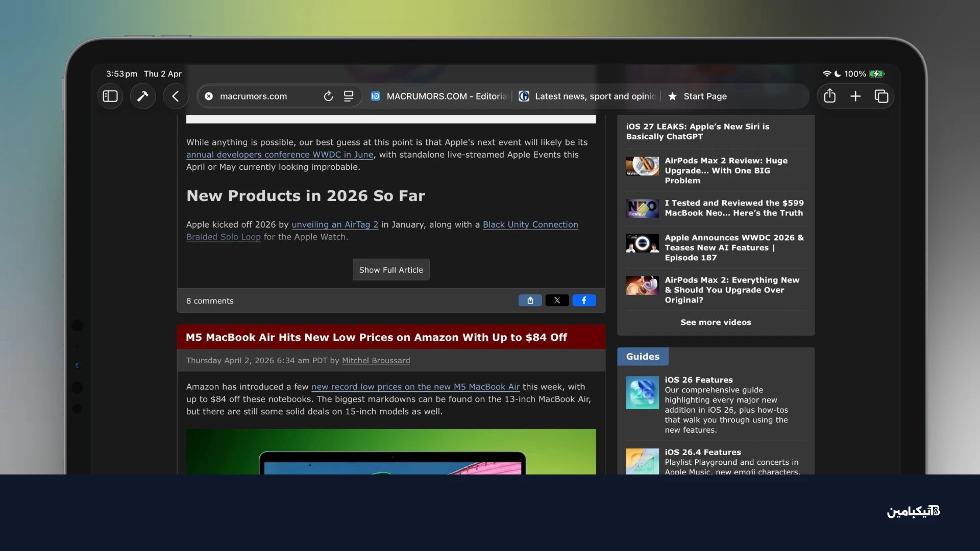Click the address bar site settings icon
980x551 pixels.
pyautogui.click(x=209, y=96)
